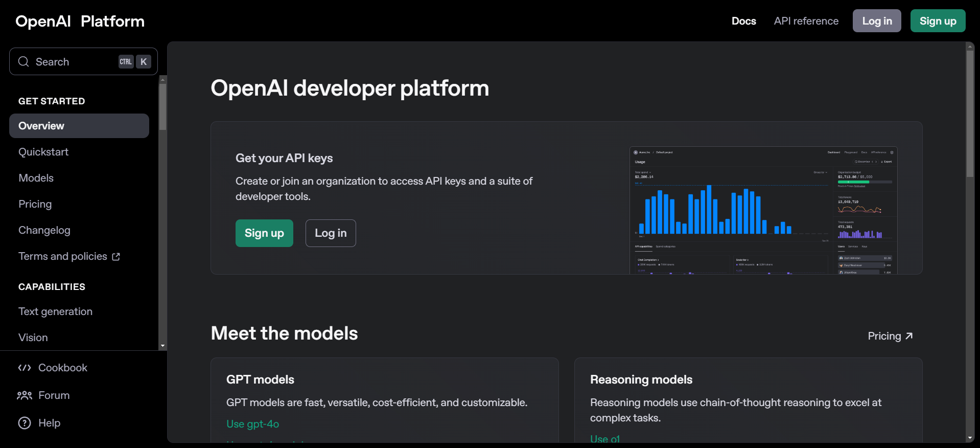Click the main page scrollbar thumb

coord(970,114)
